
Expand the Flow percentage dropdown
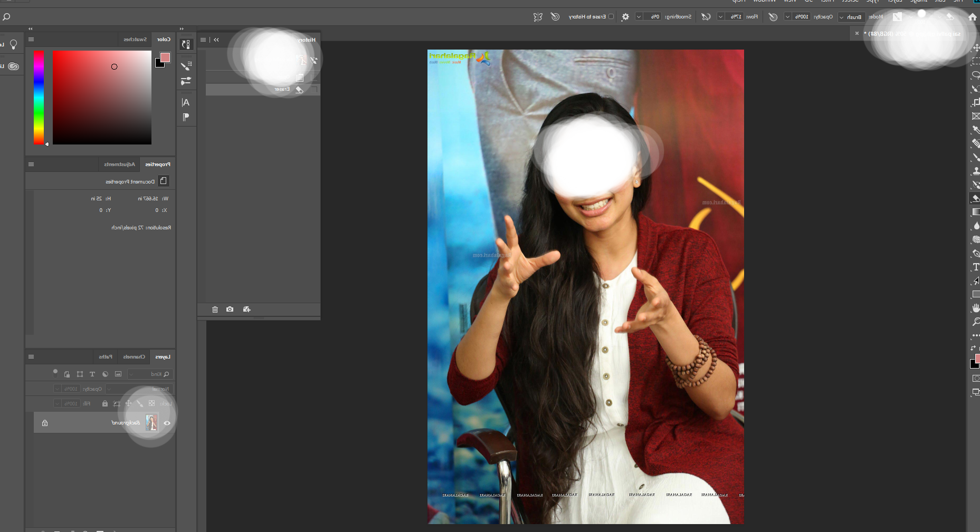point(720,17)
